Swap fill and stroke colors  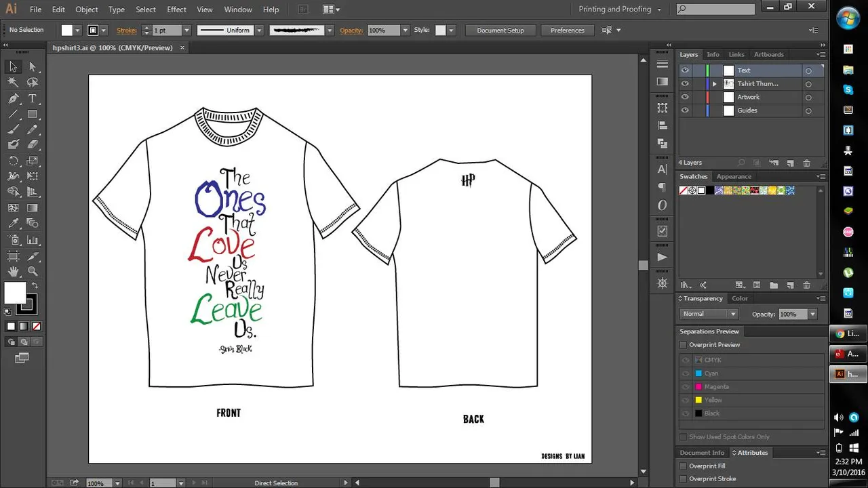click(x=35, y=285)
